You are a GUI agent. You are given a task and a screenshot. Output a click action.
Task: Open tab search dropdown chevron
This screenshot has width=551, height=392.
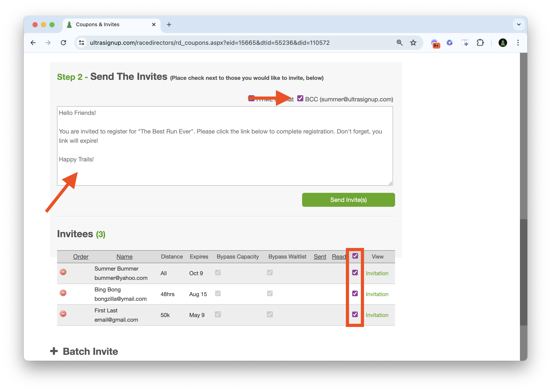coord(519,24)
